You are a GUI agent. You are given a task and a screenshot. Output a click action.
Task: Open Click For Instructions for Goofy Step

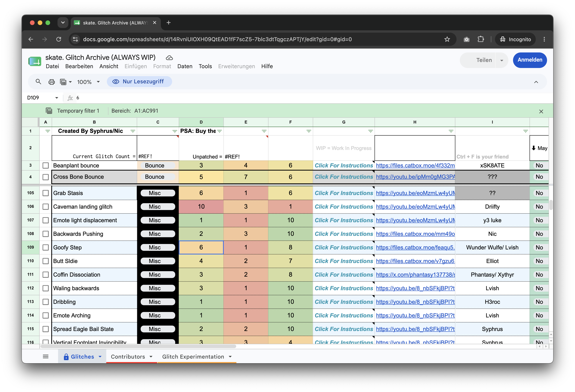pos(344,247)
